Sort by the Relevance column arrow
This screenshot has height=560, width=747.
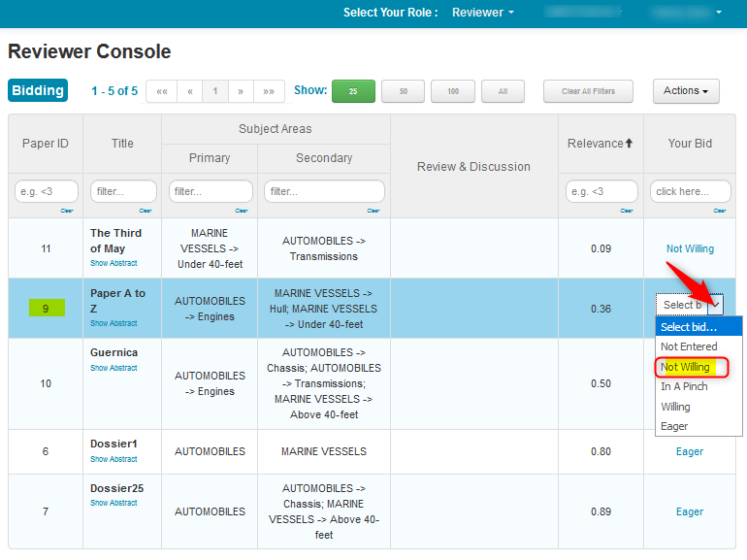629,144
